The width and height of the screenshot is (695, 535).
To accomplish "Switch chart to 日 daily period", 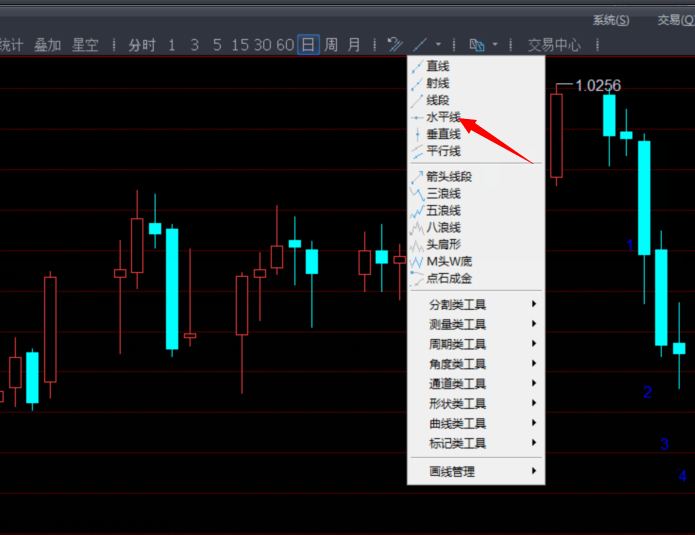I will point(308,45).
